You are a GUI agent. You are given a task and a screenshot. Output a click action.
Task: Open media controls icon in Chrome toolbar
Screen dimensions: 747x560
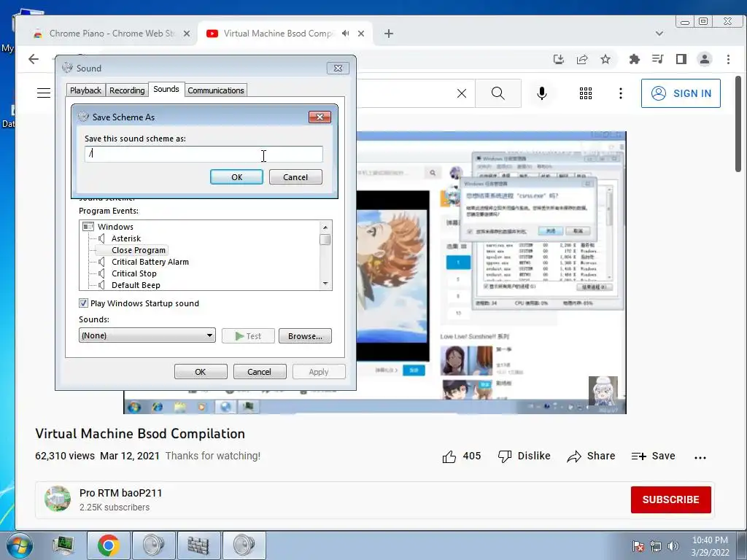pyautogui.click(x=657, y=59)
